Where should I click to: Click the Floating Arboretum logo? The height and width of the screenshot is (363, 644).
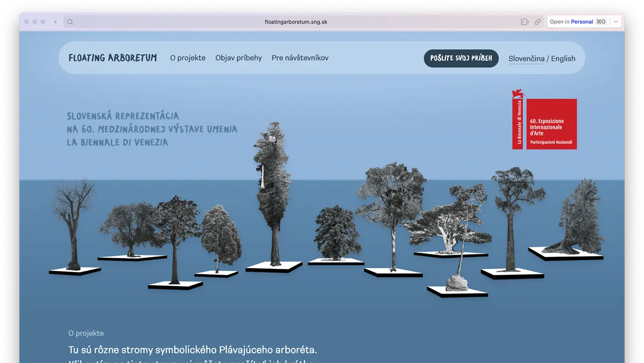tap(112, 58)
